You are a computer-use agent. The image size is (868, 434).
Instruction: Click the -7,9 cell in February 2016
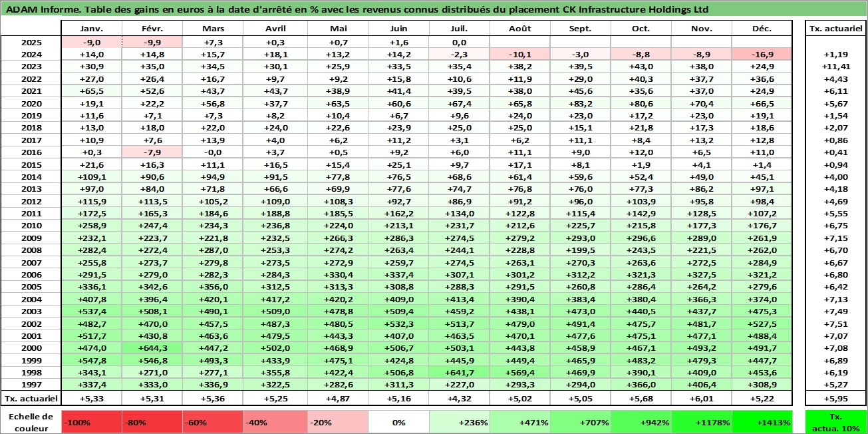152,152
